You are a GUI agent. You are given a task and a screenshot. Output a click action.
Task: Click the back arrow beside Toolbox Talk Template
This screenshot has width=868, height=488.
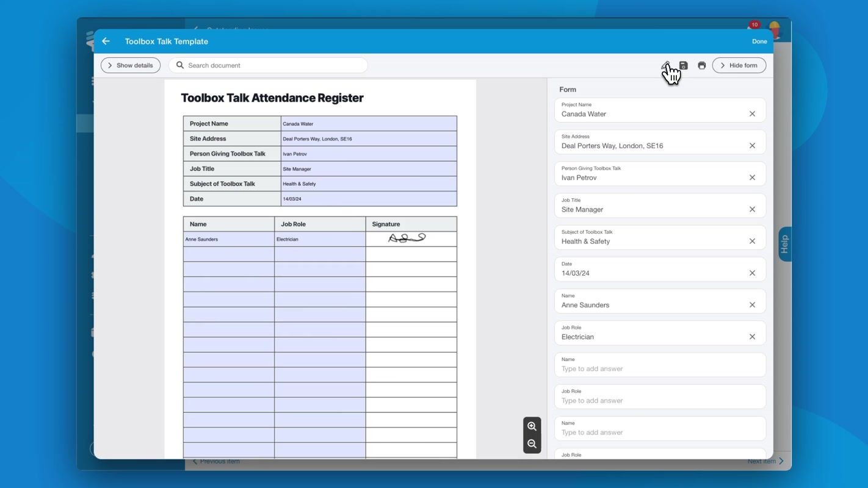(106, 41)
